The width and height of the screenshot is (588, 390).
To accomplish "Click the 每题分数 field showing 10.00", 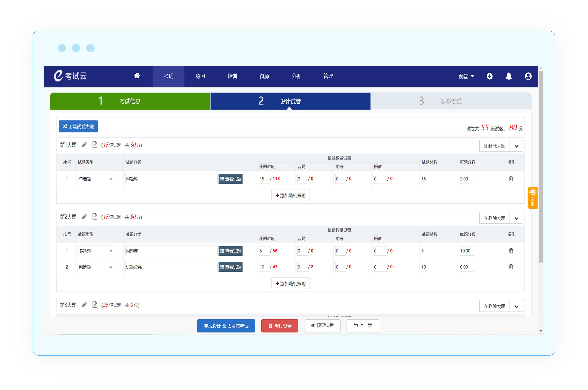I will [x=466, y=251].
